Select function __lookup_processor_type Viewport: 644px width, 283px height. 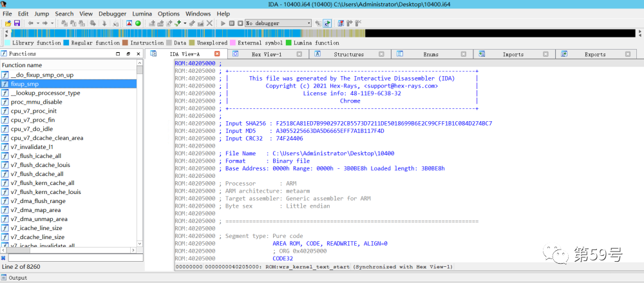tap(45, 93)
